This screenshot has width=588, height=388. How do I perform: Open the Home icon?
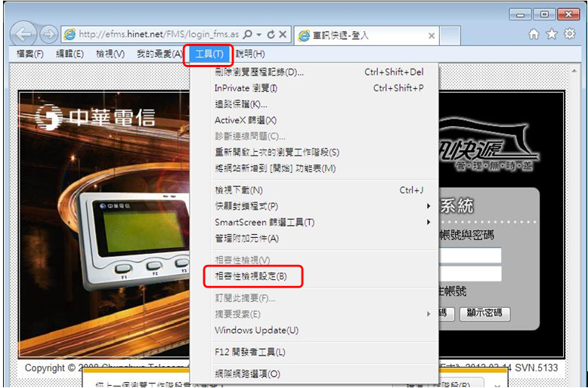pos(534,35)
